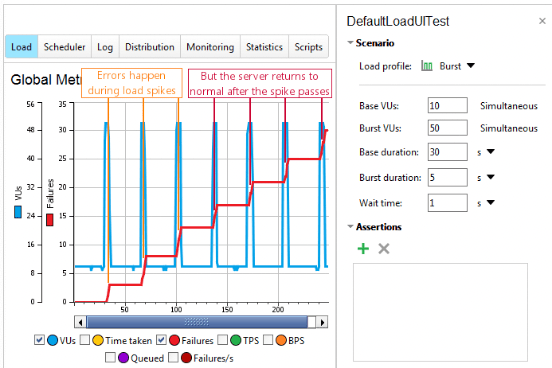This screenshot has width=552, height=368.
Task: Open the Base duration unit dropdown
Action: click(x=490, y=151)
